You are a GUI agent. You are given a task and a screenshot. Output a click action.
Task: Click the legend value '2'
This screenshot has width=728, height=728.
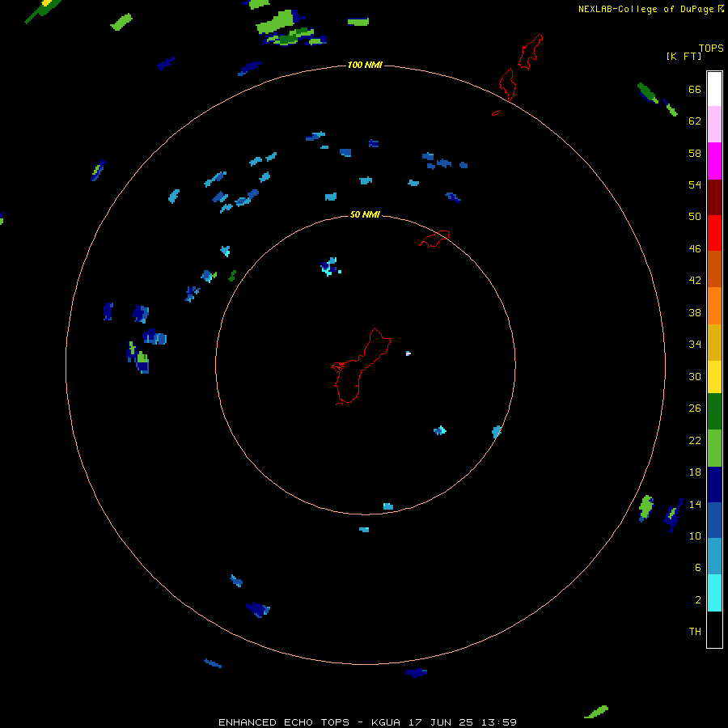click(x=697, y=600)
